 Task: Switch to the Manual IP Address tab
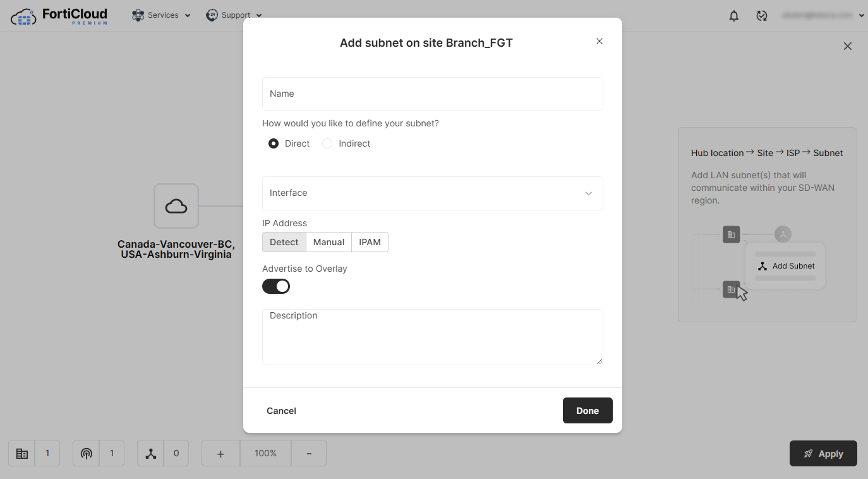[329, 242]
